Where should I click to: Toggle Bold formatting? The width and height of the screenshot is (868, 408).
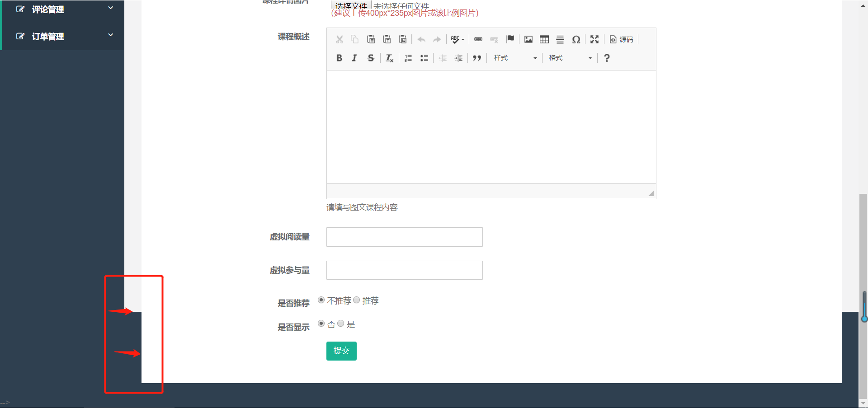(x=340, y=58)
